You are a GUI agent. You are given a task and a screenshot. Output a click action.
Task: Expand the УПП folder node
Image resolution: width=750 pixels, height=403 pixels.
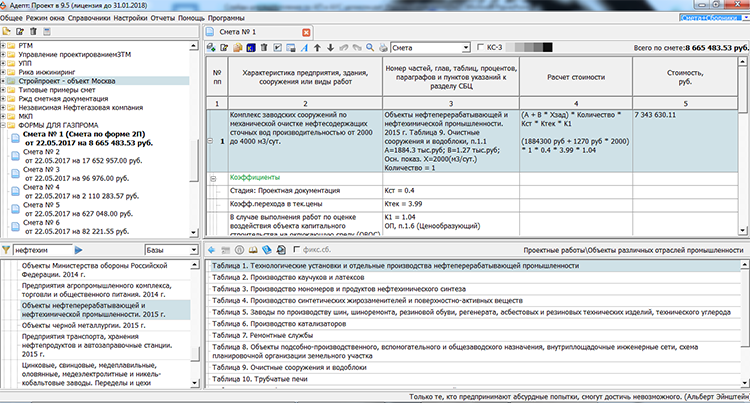(x=3, y=64)
